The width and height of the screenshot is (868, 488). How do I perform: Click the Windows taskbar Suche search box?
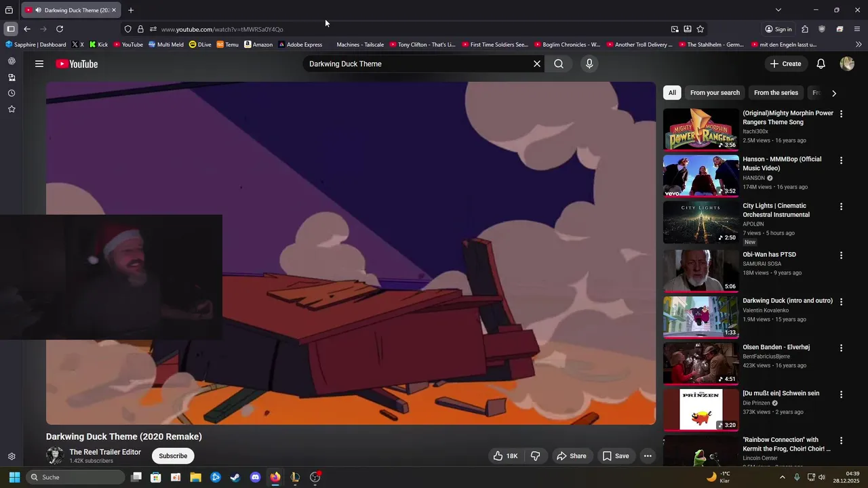click(75, 477)
